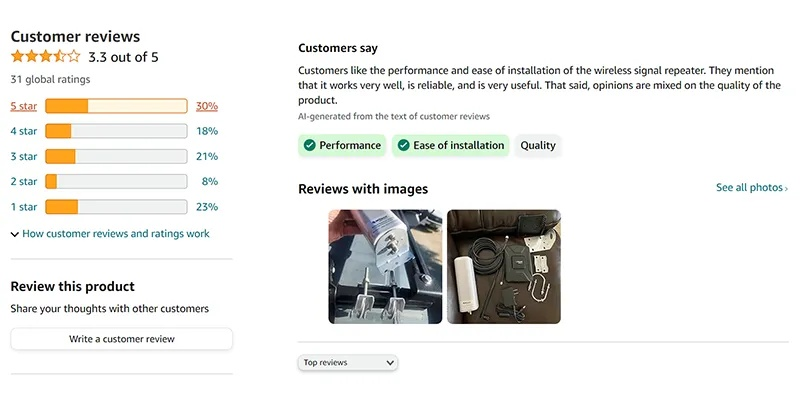Show only 3 star reviews
The image size is (800, 400).
pyautogui.click(x=24, y=156)
